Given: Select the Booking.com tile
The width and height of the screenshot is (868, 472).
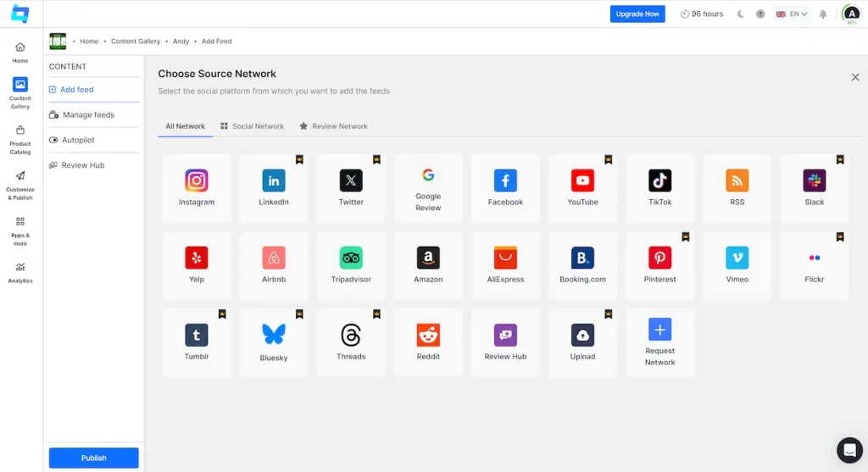Looking at the screenshot, I should pyautogui.click(x=582, y=265).
